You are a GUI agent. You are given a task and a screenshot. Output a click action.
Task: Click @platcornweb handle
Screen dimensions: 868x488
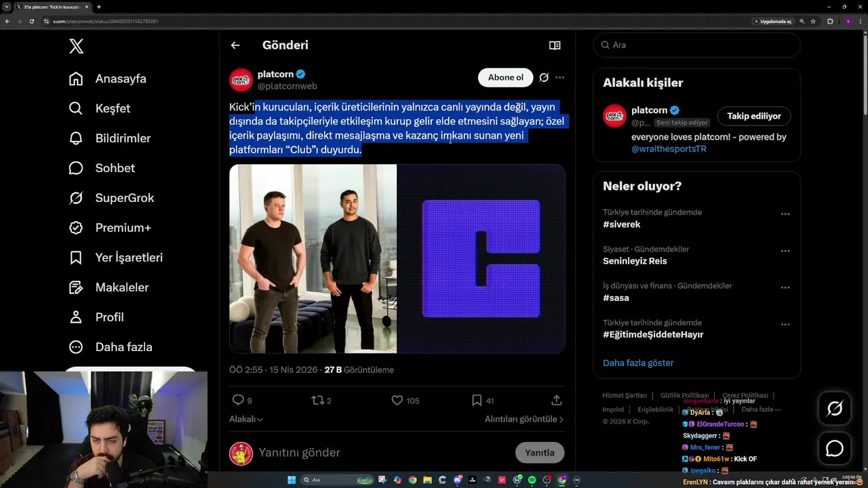(x=288, y=86)
